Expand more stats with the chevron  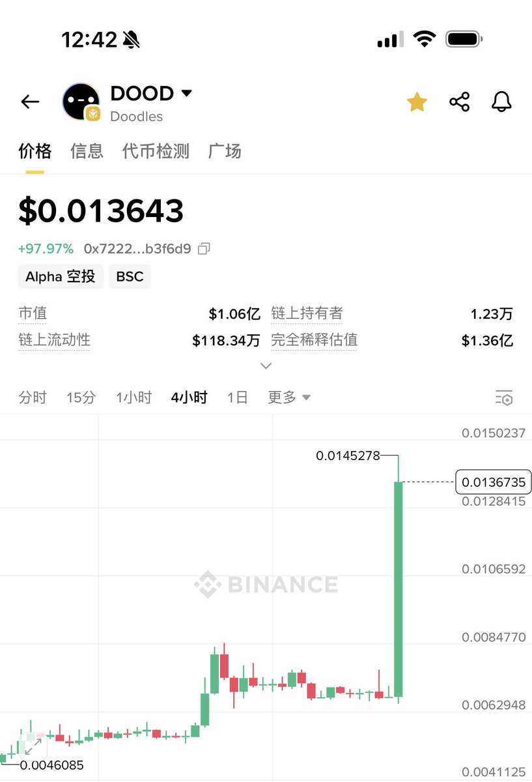tap(266, 366)
